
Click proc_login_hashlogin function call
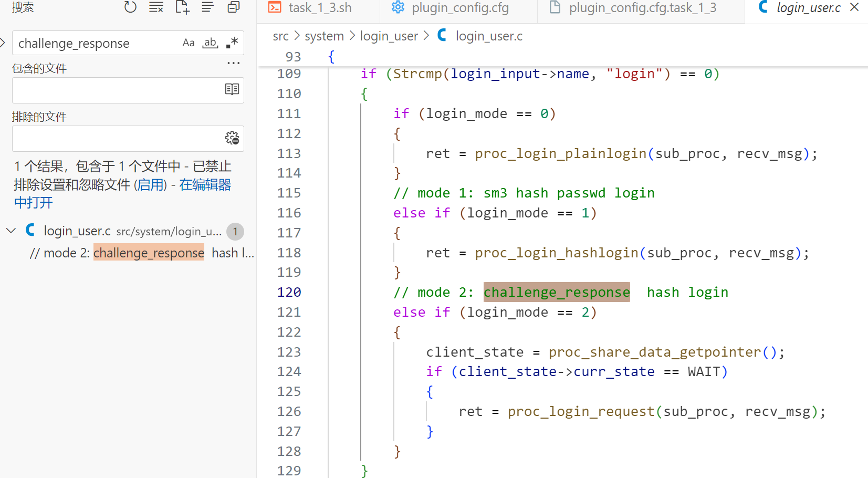click(557, 253)
